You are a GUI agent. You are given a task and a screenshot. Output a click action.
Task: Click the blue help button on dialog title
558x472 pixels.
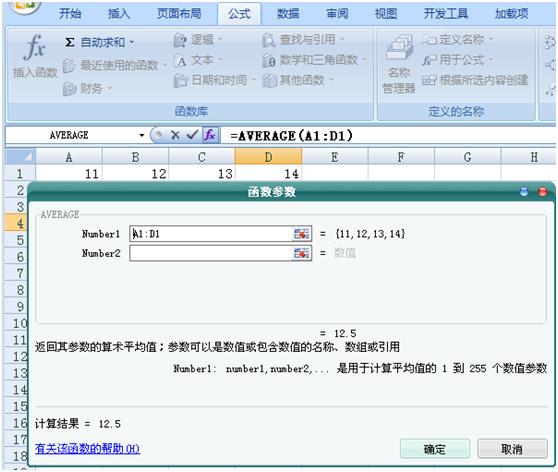[524, 192]
